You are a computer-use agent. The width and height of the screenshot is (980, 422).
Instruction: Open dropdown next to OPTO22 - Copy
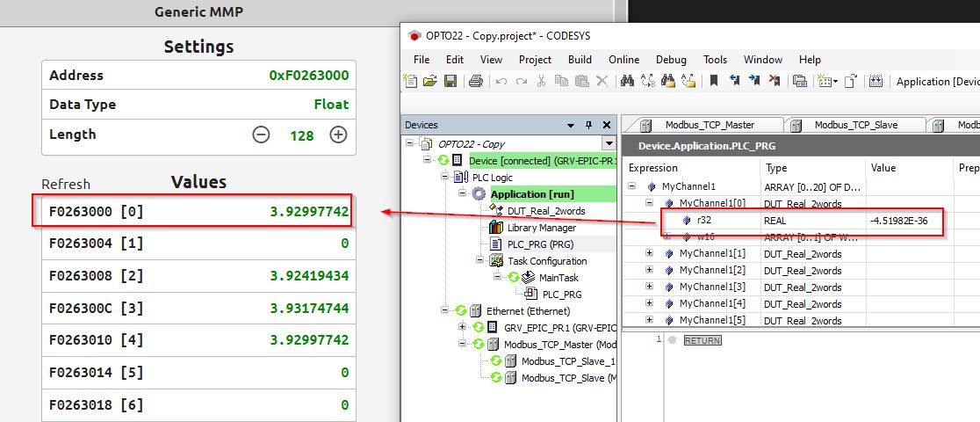tap(609, 143)
